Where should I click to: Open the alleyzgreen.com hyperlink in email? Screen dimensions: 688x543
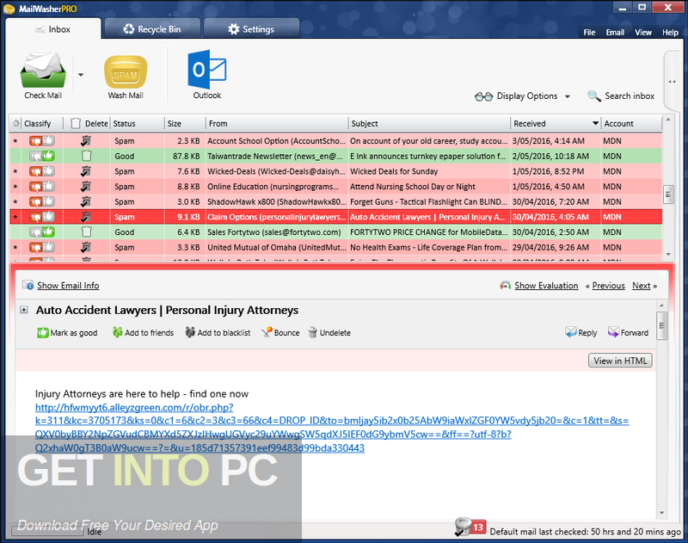pyautogui.click(x=332, y=428)
